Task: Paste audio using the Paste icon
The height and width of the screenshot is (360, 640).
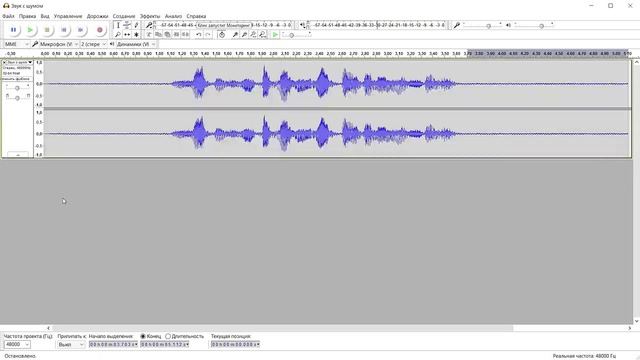Action: point(167,35)
